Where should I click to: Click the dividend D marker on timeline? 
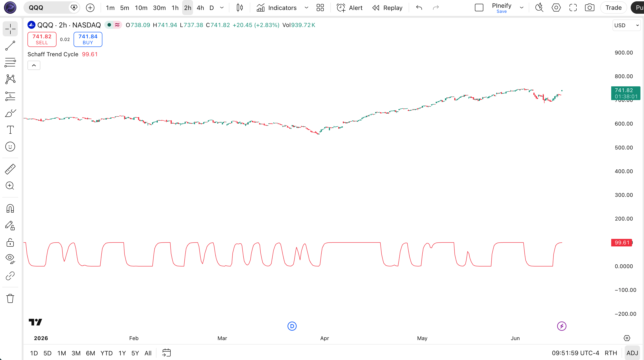(292, 326)
